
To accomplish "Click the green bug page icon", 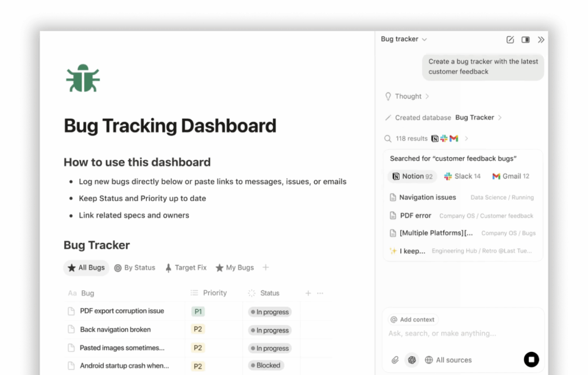I will (83, 78).
